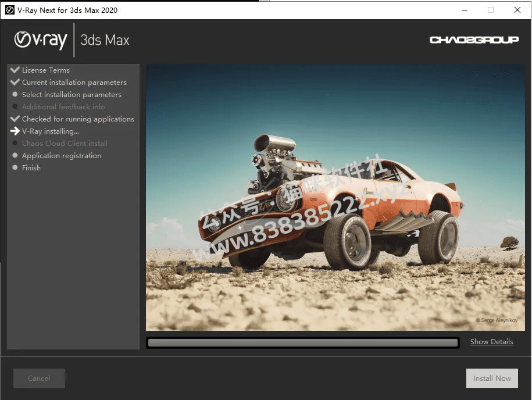Click checkmark beside Checked for running applications
The image size is (532, 400).
tap(15, 119)
